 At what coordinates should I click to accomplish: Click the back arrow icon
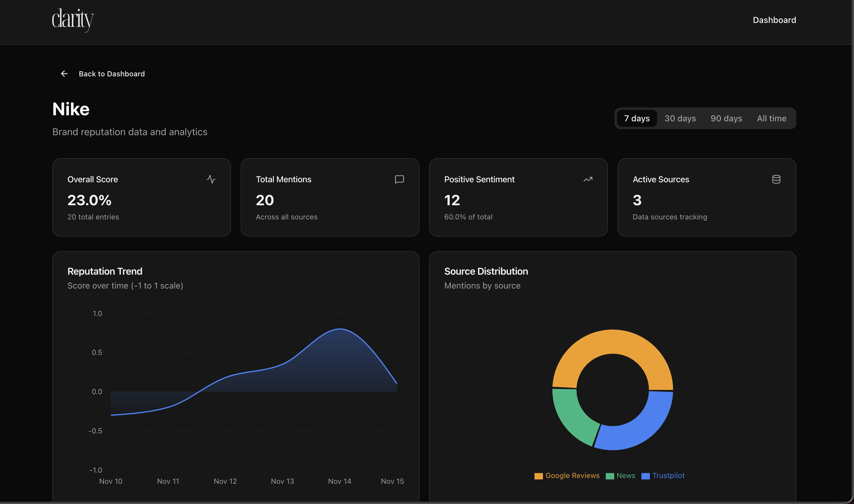64,74
